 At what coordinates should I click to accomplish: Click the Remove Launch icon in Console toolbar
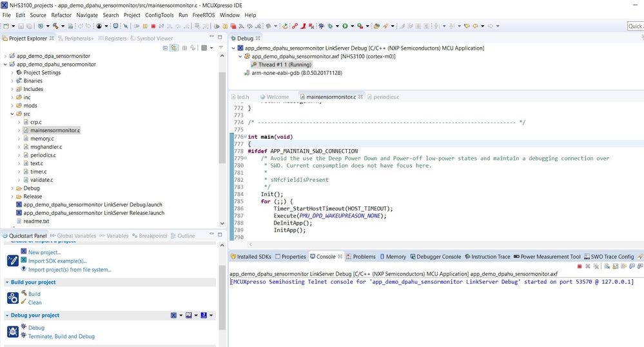point(588,266)
